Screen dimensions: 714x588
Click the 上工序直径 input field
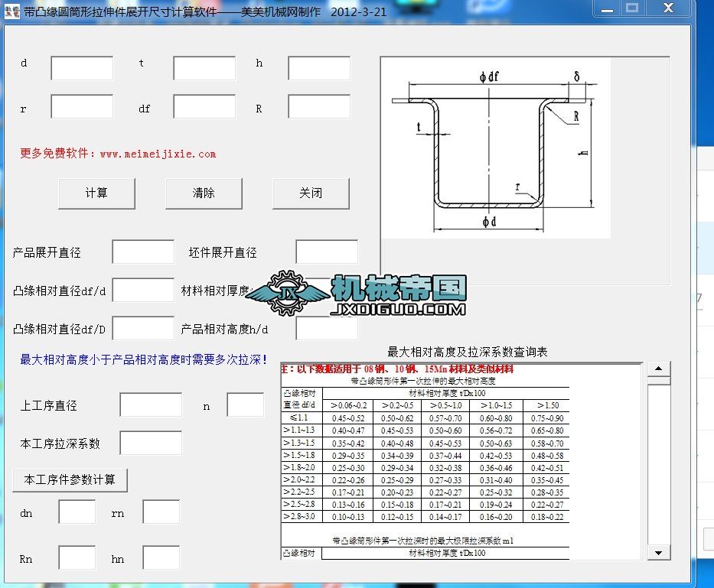pos(152,404)
